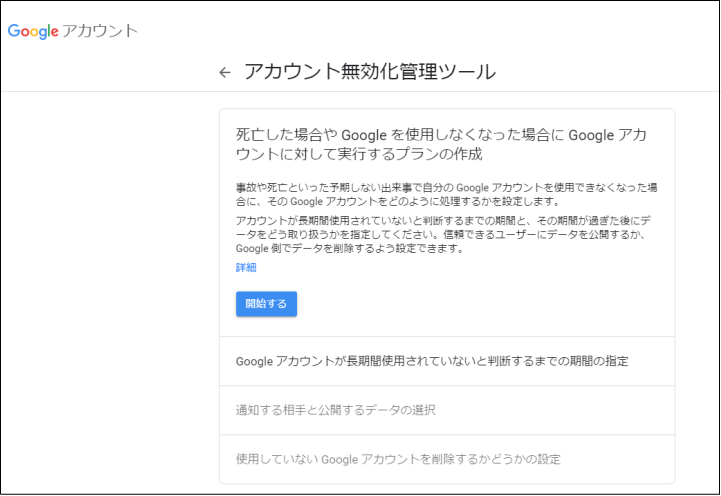Image resolution: width=721 pixels, height=496 pixels.
Task: Expand the 通知する相手と公開するデータの選択 section
Action: [x=335, y=410]
